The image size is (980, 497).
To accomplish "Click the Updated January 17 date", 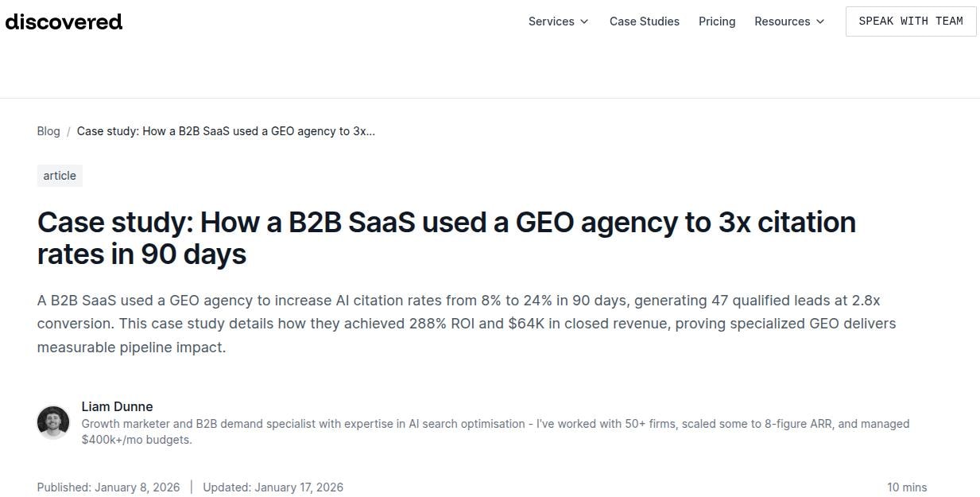I will pos(273,487).
